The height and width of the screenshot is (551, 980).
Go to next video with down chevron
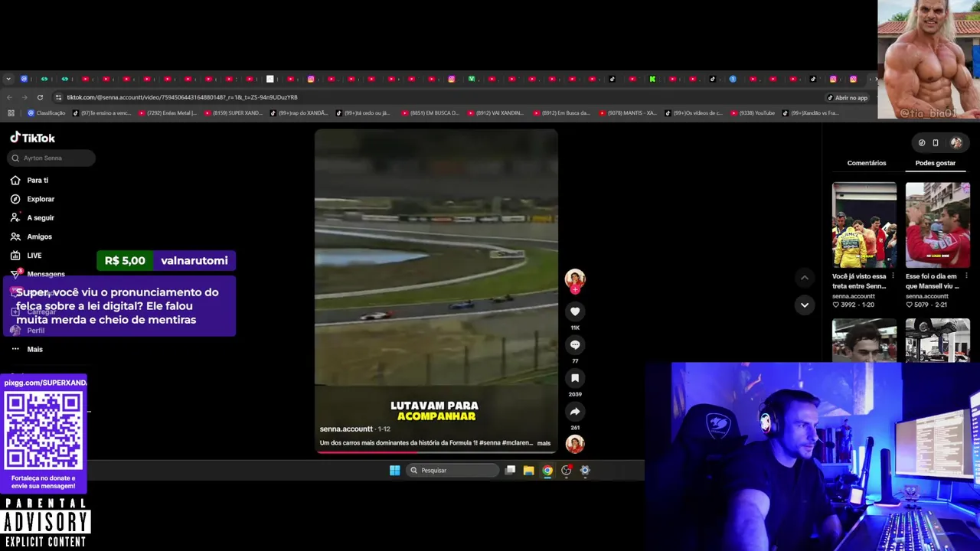pos(804,305)
